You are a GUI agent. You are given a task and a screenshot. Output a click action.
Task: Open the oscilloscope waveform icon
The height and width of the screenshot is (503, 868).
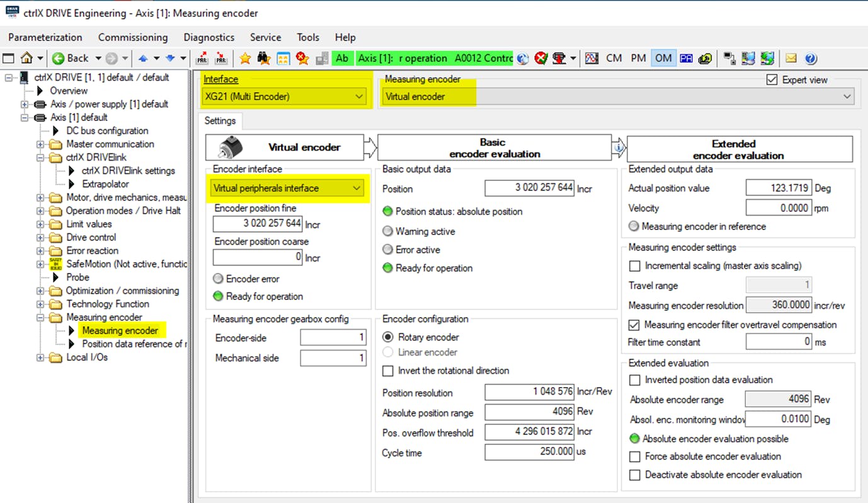pyautogui.click(x=591, y=59)
